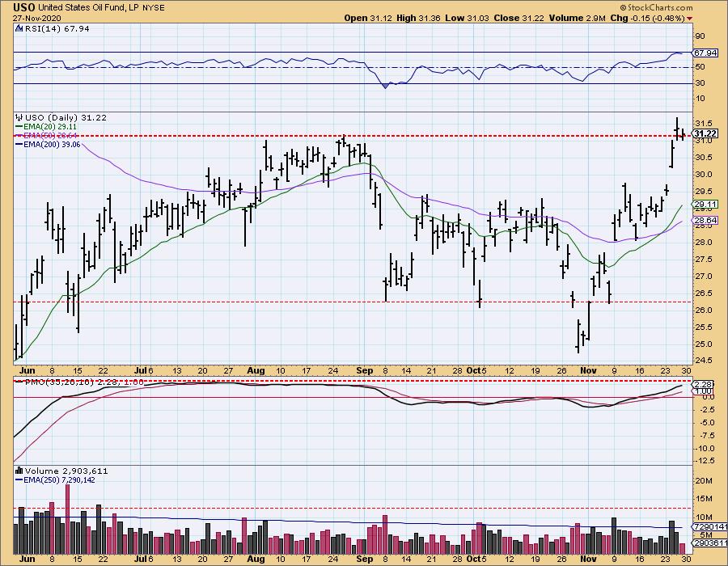728x566 pixels.
Task: Click the EMA(20) 29.11 legend entry
Action: tap(50, 126)
